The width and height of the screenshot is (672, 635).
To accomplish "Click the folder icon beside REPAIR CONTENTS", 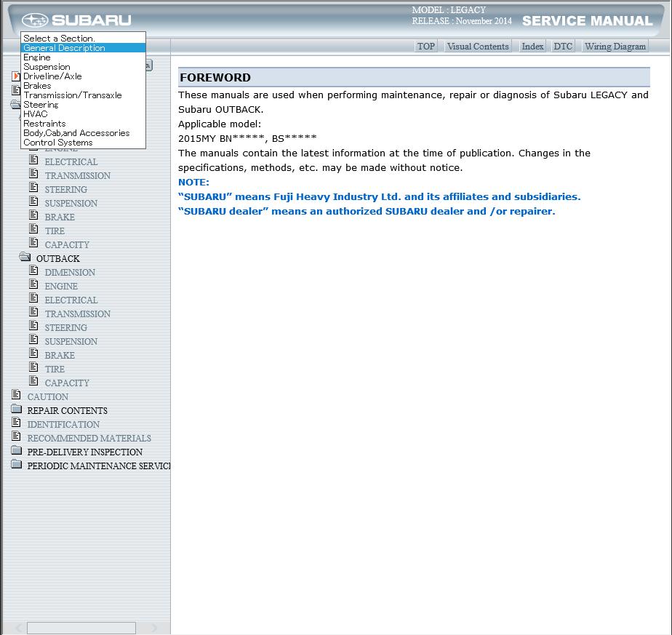I will (x=16, y=409).
